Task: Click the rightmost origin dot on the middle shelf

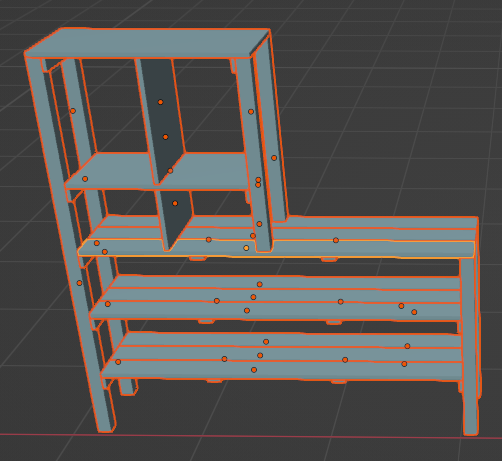Action: (x=414, y=312)
